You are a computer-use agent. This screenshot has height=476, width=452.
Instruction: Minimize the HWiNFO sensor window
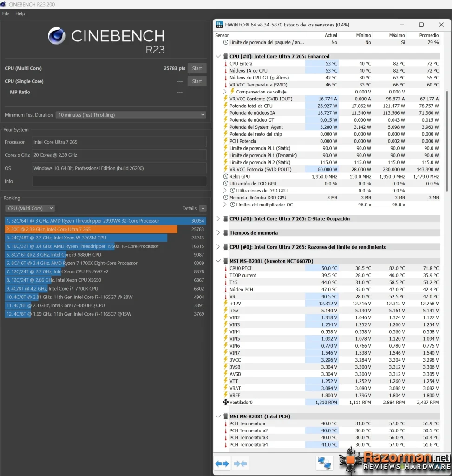coord(402,25)
